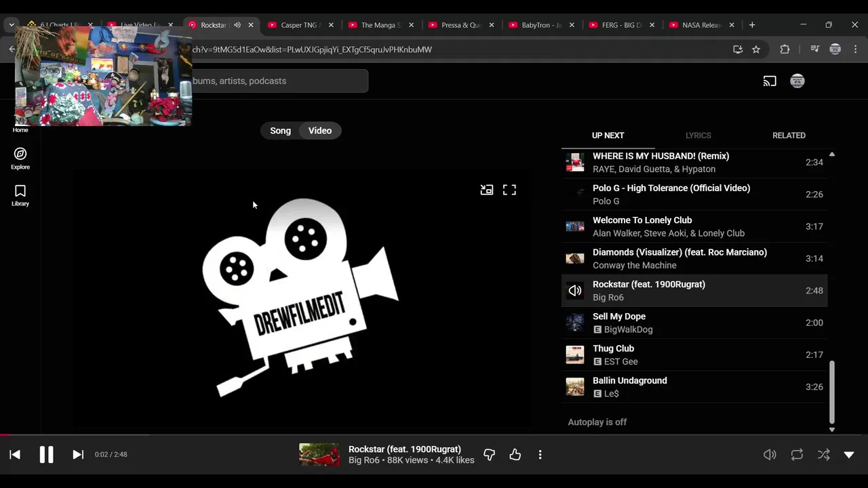Skip to the previous track
Image resolution: width=868 pixels, height=488 pixels.
[15, 455]
